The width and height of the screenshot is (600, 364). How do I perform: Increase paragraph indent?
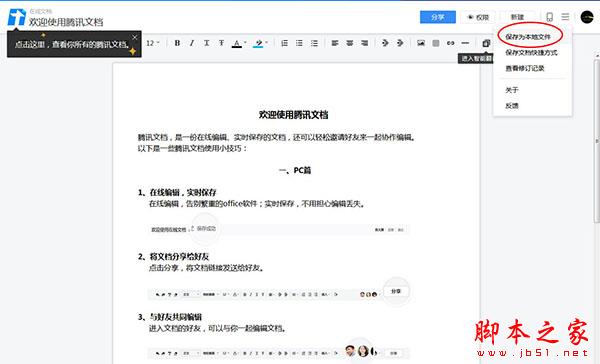click(x=400, y=43)
